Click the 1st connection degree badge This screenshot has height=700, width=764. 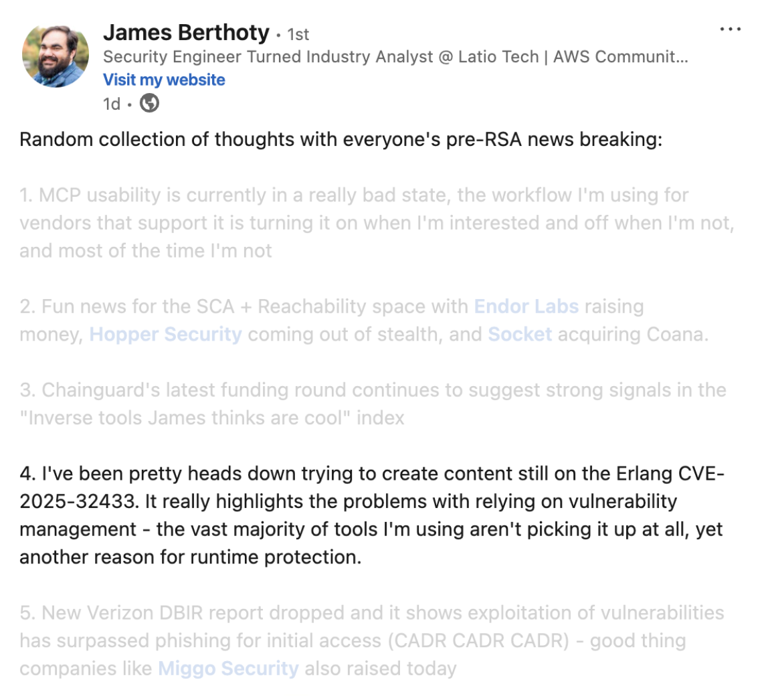[298, 35]
